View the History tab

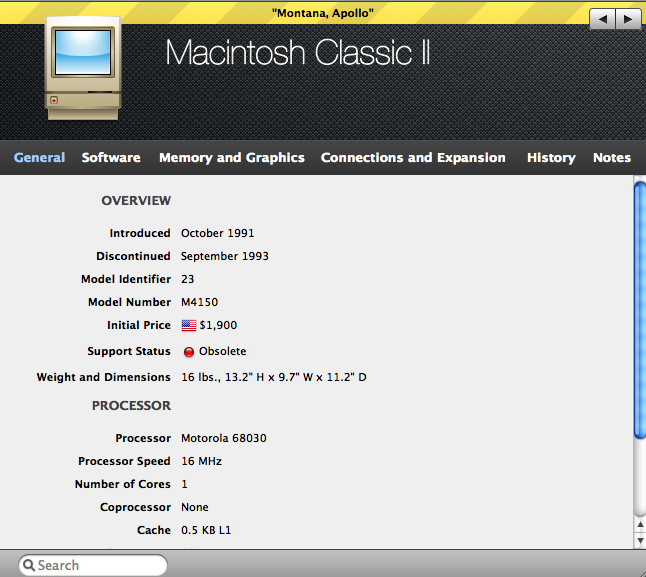551,157
